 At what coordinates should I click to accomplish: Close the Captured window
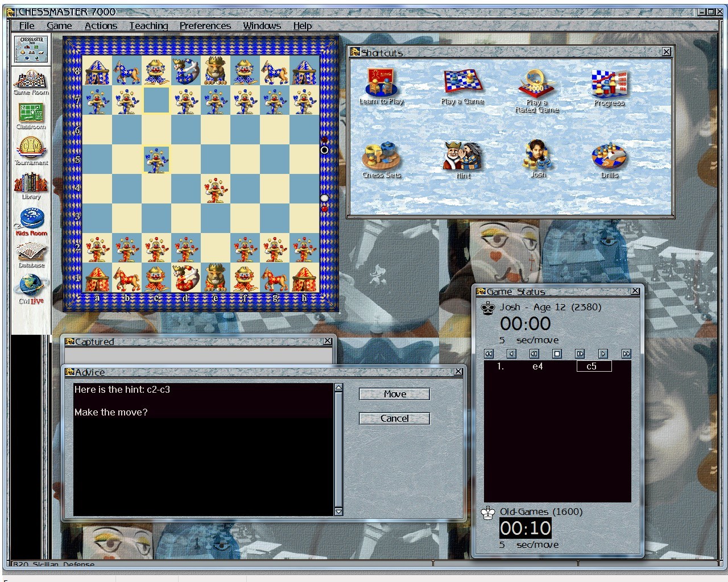tap(328, 341)
